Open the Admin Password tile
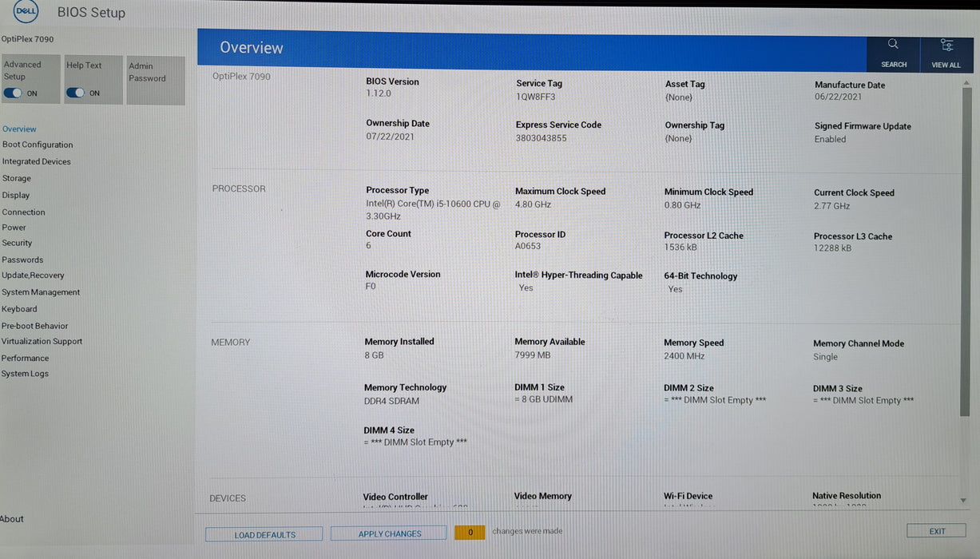 pyautogui.click(x=156, y=80)
